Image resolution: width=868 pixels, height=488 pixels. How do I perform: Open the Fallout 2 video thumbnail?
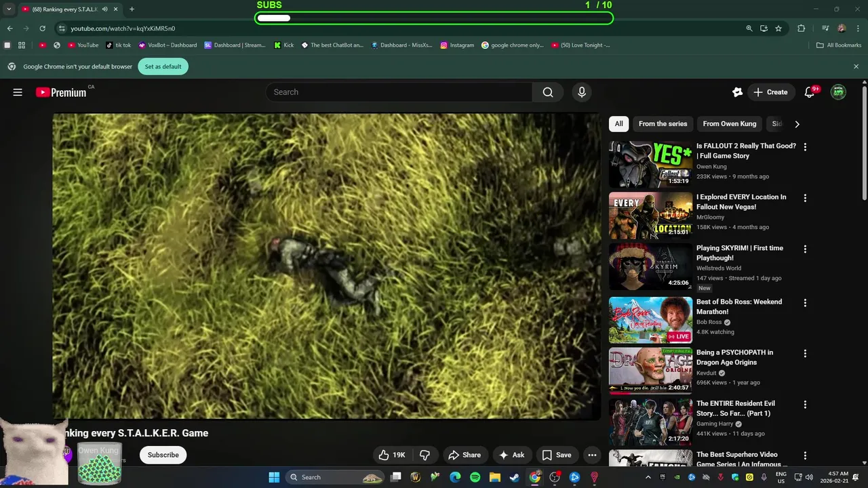[650, 164]
